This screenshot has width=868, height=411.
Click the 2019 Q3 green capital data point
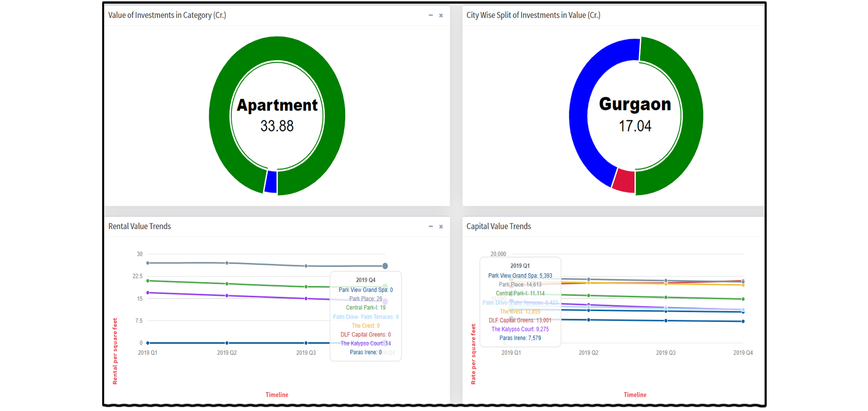[666, 298]
